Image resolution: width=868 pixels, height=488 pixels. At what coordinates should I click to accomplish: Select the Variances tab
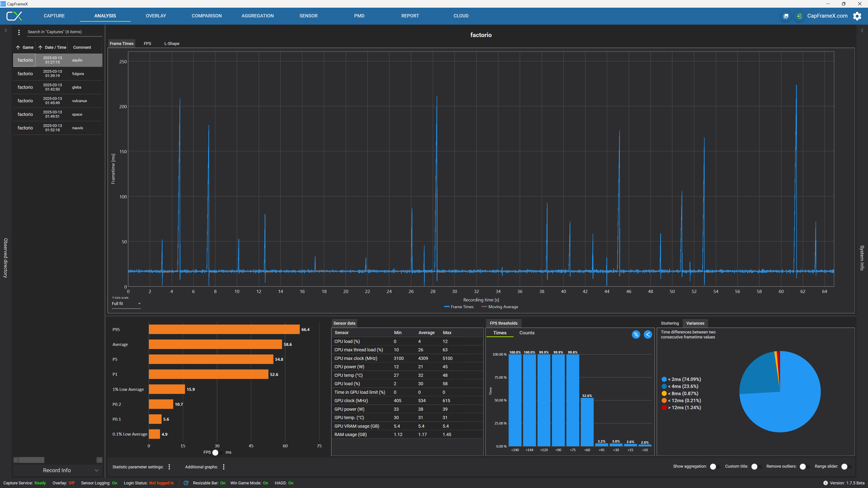coord(695,323)
